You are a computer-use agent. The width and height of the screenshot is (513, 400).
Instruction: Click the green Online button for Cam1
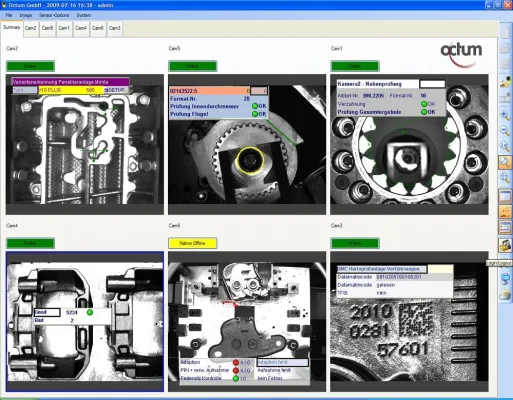point(355,66)
